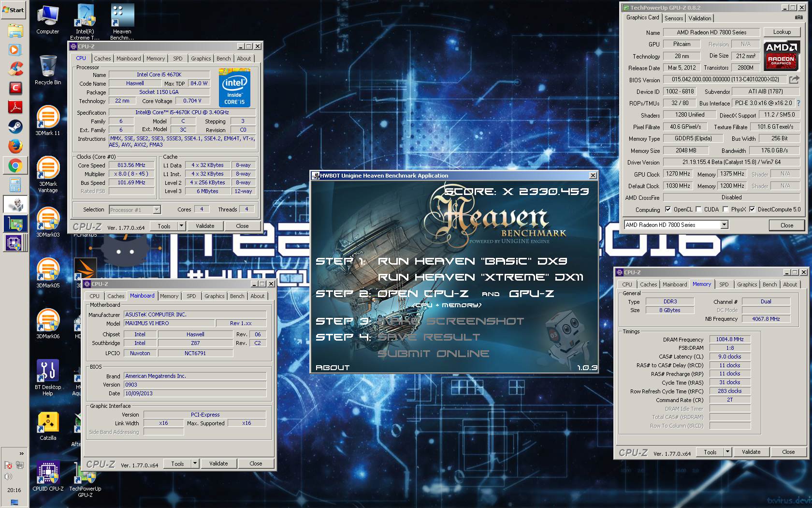Click GPU-Z BIOS export share icon
The height and width of the screenshot is (508, 812).
coord(794,79)
